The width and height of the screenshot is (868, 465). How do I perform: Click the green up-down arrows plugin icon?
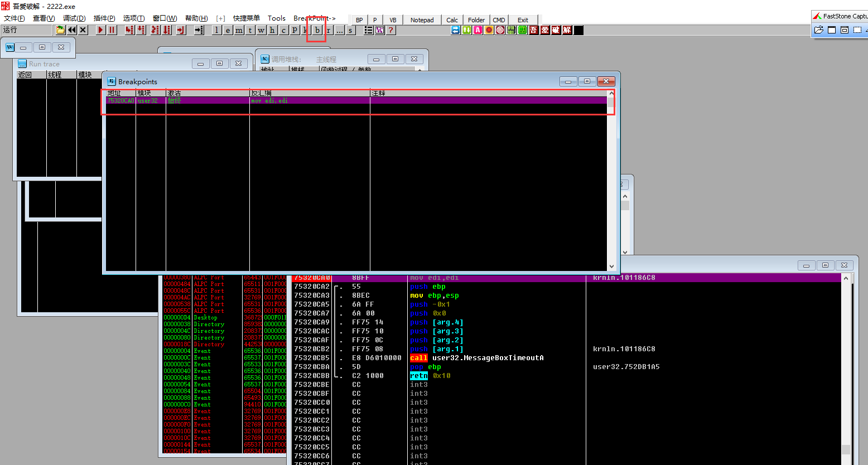pyautogui.click(x=466, y=30)
